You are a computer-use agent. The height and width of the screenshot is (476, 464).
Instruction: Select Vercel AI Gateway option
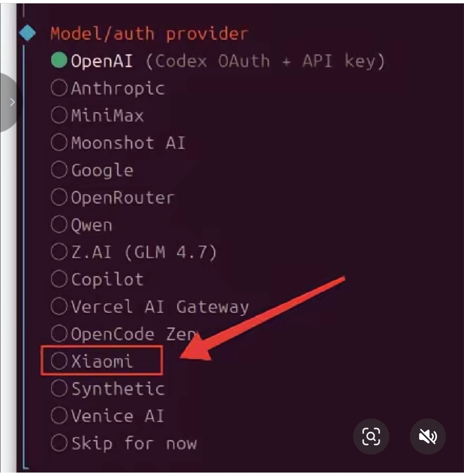coord(59,306)
